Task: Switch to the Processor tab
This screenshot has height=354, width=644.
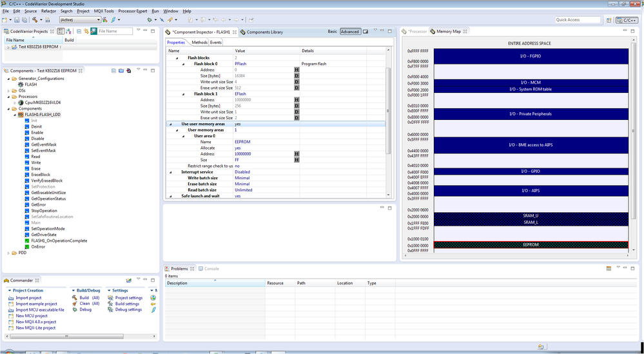Action: pyautogui.click(x=415, y=31)
